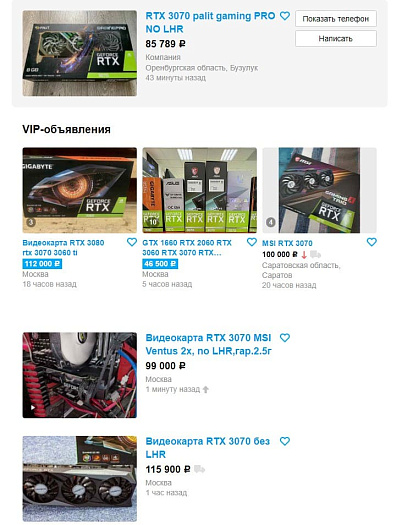
Task: Toggle favorite heart on Gigabyte RTX 3080 listing
Action: pyautogui.click(x=132, y=242)
